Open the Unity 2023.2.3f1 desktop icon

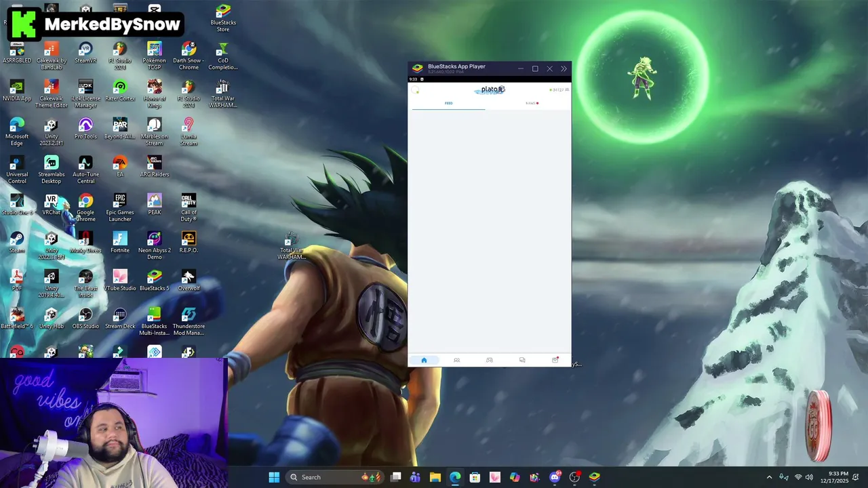[x=52, y=132]
